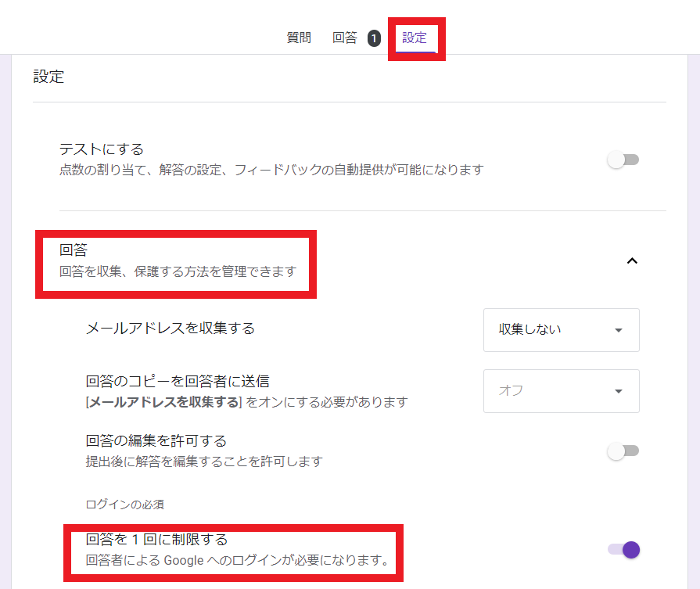This screenshot has width=700, height=589.
Task: Click 回答者による Google へのログインが必要になります text
Action: click(x=238, y=560)
